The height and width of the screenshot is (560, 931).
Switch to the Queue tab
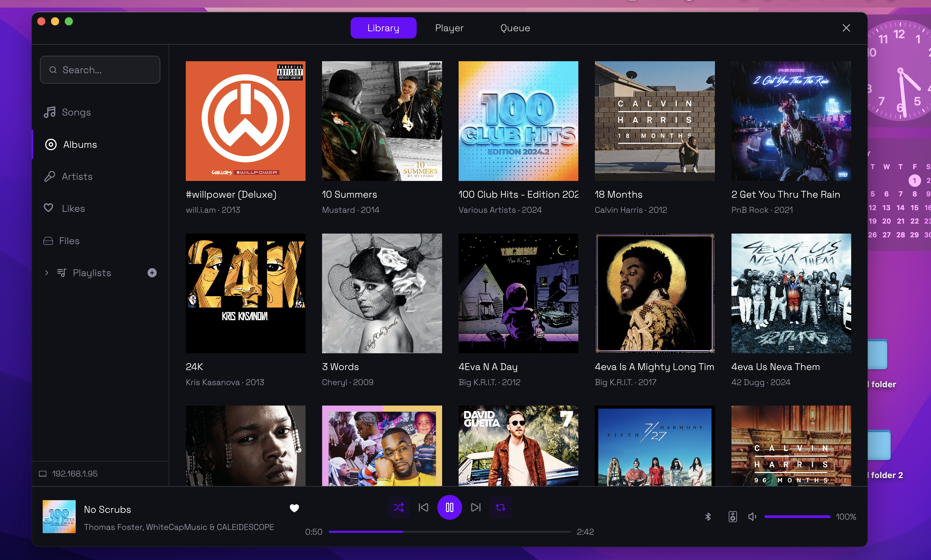click(x=515, y=28)
